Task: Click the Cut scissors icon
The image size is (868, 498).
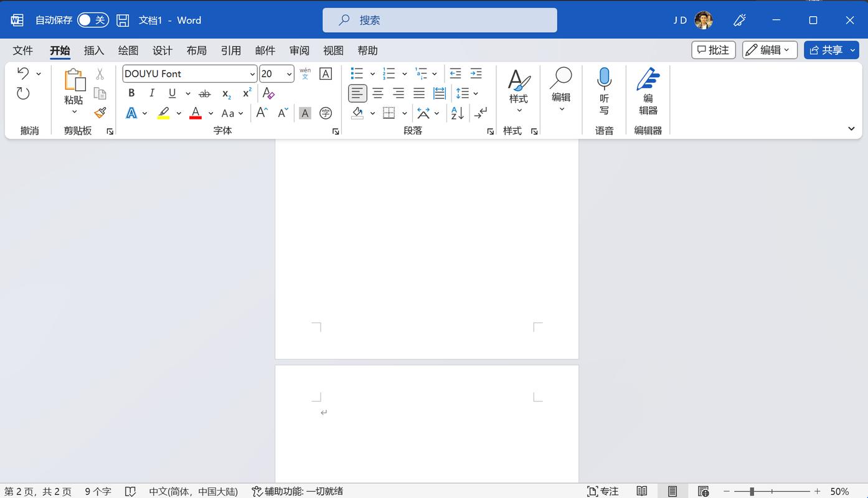Action: click(100, 74)
